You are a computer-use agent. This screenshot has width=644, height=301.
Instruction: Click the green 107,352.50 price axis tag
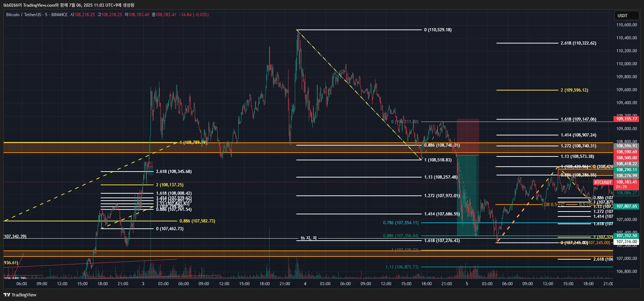(626, 236)
